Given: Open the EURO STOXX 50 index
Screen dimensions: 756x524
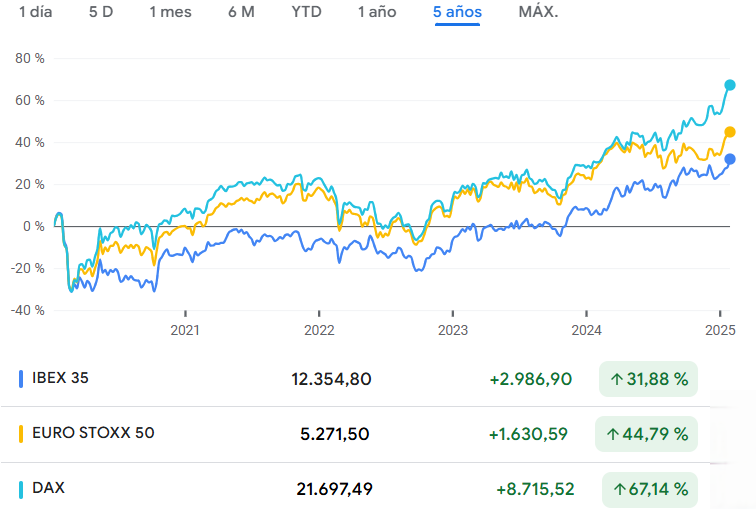Looking at the screenshot, I should [93, 434].
